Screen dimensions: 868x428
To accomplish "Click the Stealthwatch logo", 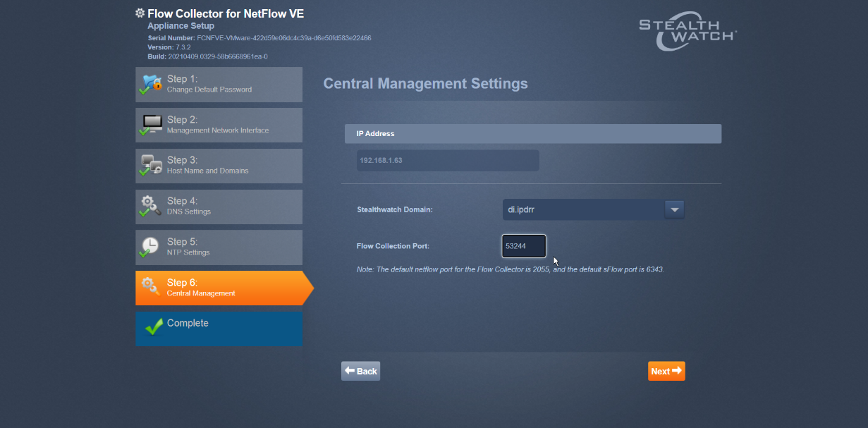I will pyautogui.click(x=687, y=33).
